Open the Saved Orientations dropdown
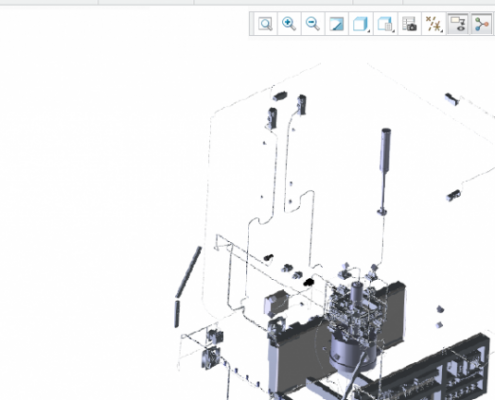Image resolution: width=495 pixels, height=400 pixels. (385, 24)
